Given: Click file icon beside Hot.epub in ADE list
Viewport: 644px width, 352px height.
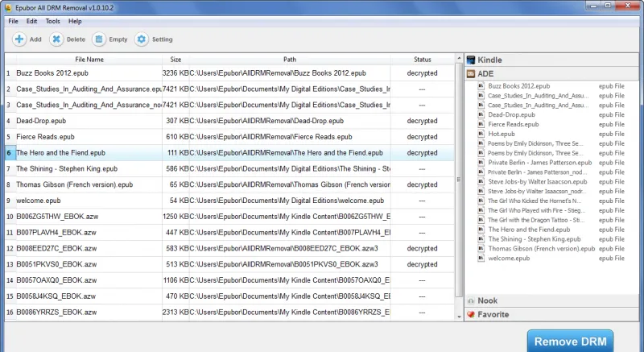Looking at the screenshot, I should [x=481, y=134].
